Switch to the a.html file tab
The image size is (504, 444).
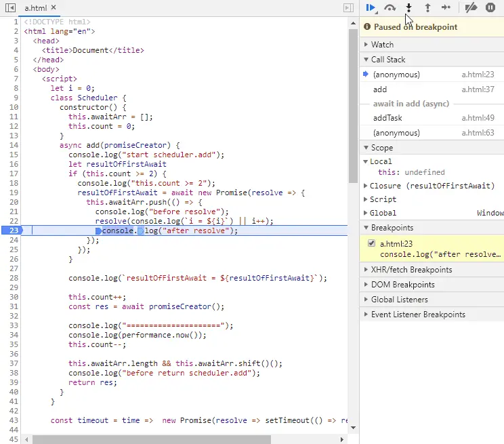[36, 7]
